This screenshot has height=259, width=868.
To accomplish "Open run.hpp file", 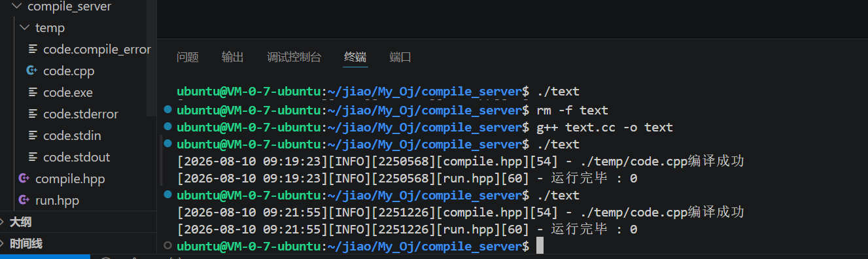I will pos(57,201).
